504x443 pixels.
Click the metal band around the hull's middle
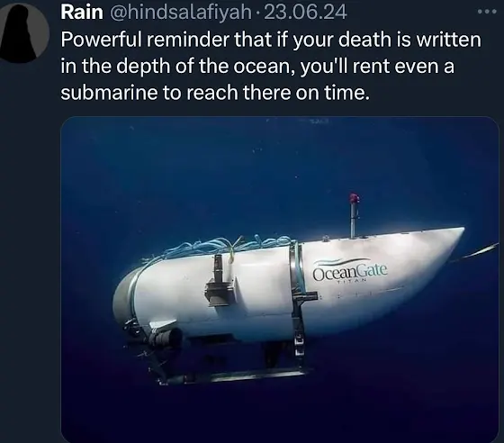click(297, 295)
